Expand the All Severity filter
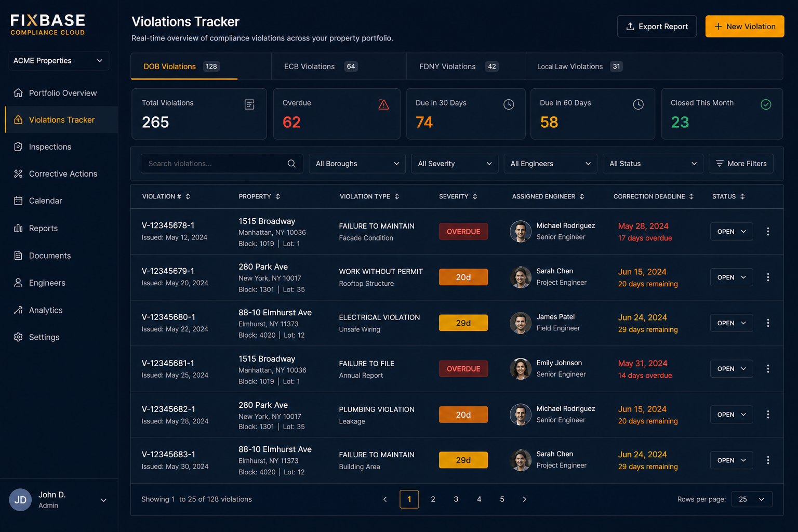 pos(455,164)
